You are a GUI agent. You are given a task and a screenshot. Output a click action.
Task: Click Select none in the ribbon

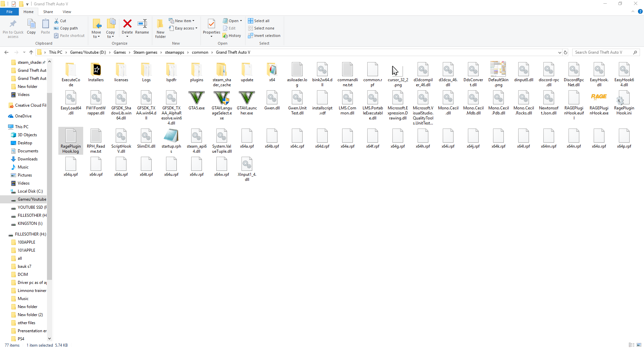tap(261, 28)
